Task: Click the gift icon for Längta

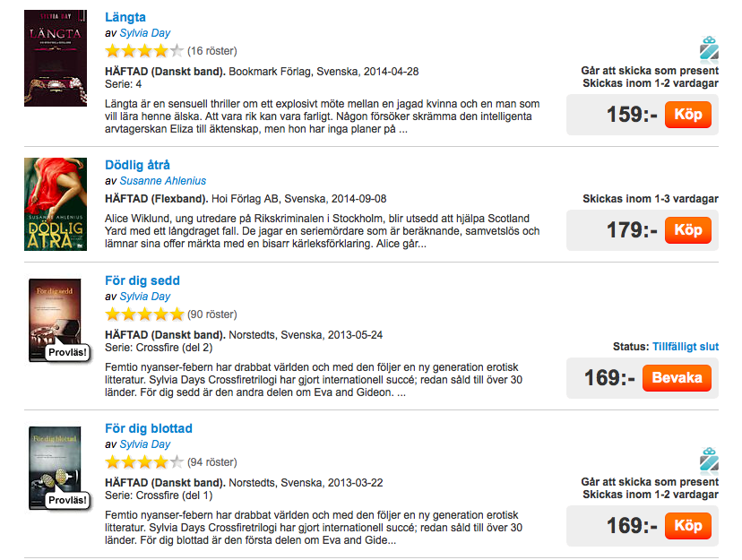Action: click(709, 48)
